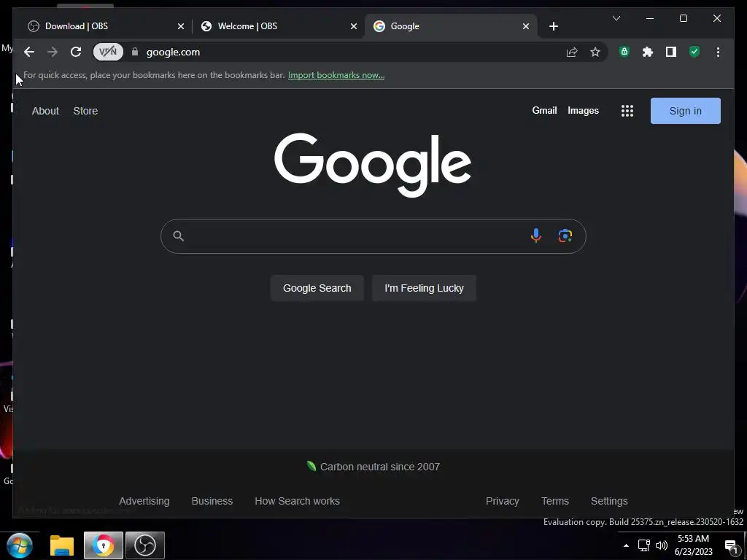Viewport: 747px width, 560px height.
Task: Open the notification center icon
Action: pyautogui.click(x=731, y=546)
